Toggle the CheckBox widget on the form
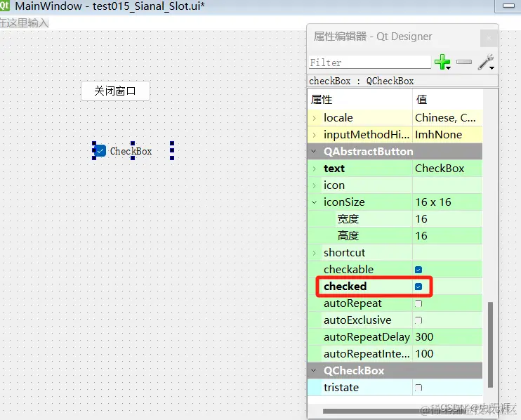 (x=100, y=151)
